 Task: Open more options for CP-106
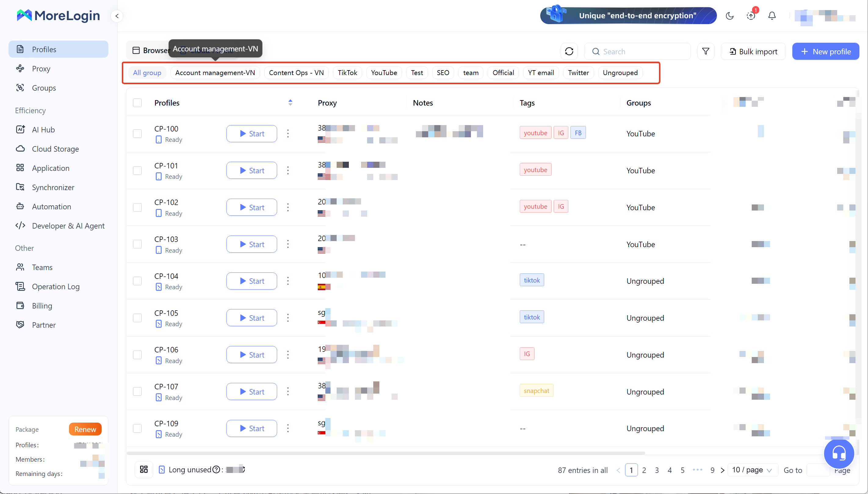click(288, 355)
